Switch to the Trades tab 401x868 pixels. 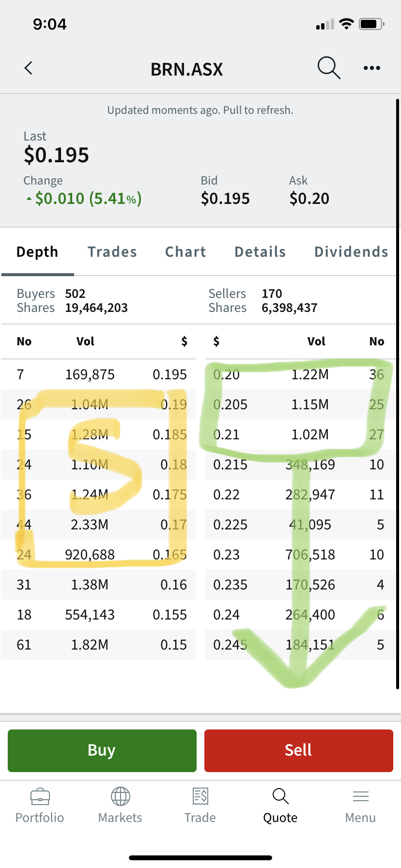[112, 252]
